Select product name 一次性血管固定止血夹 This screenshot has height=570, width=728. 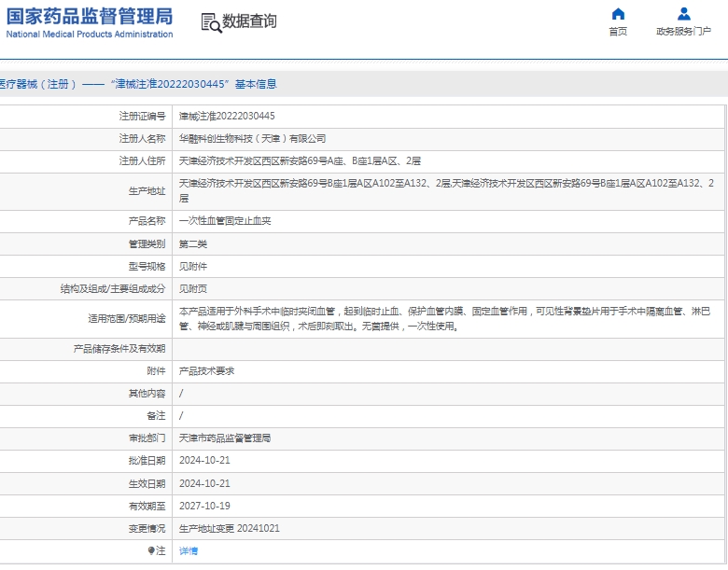225,221
